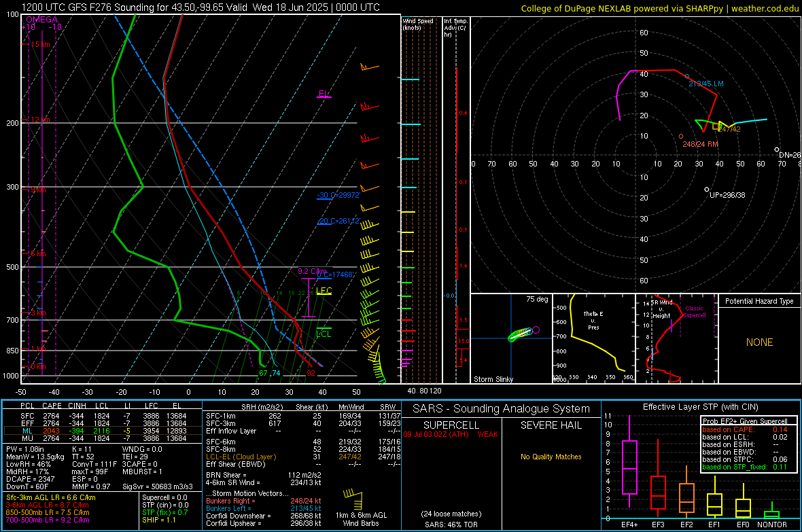The width and height of the screenshot is (802, 532).
Task: Click the Inf. Temp. Adv. header
Action: [455, 28]
